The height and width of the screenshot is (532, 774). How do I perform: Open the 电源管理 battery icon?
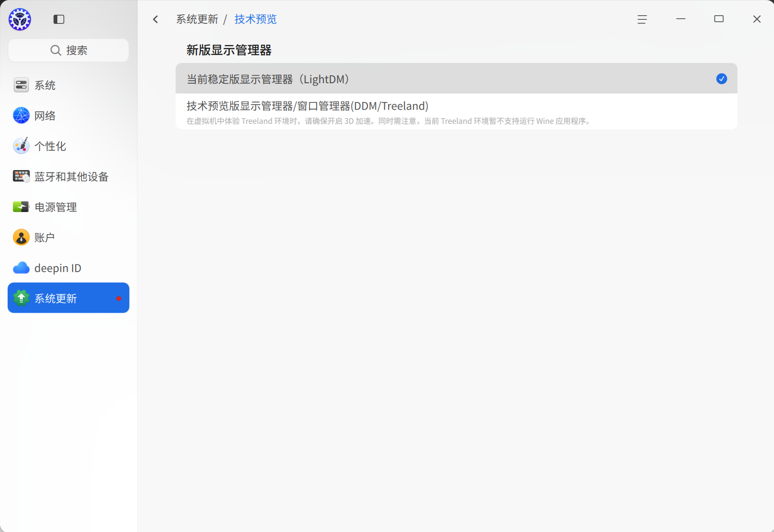pyautogui.click(x=21, y=207)
